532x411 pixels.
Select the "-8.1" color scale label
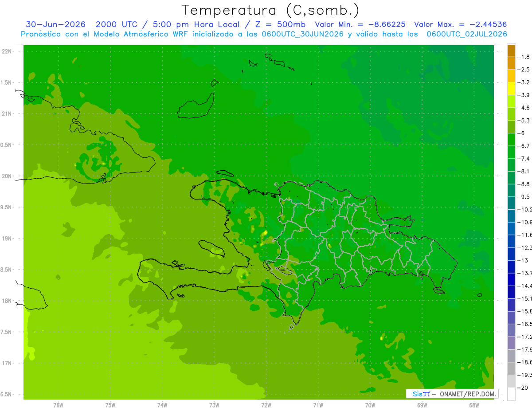tap(524, 171)
